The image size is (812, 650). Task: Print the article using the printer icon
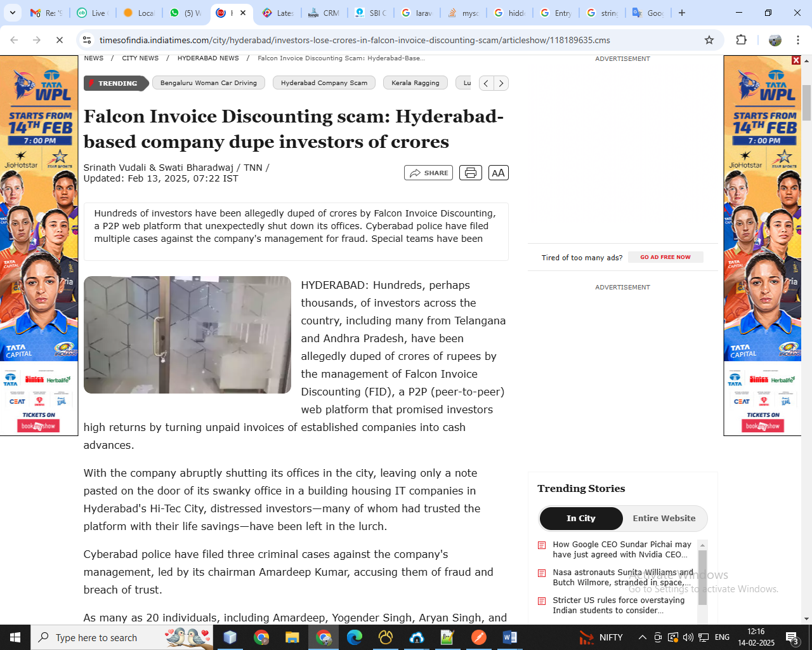tap(470, 173)
